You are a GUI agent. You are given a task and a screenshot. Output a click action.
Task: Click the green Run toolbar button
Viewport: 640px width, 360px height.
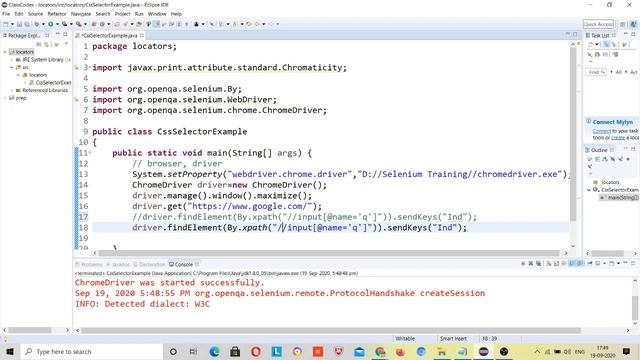(51, 24)
